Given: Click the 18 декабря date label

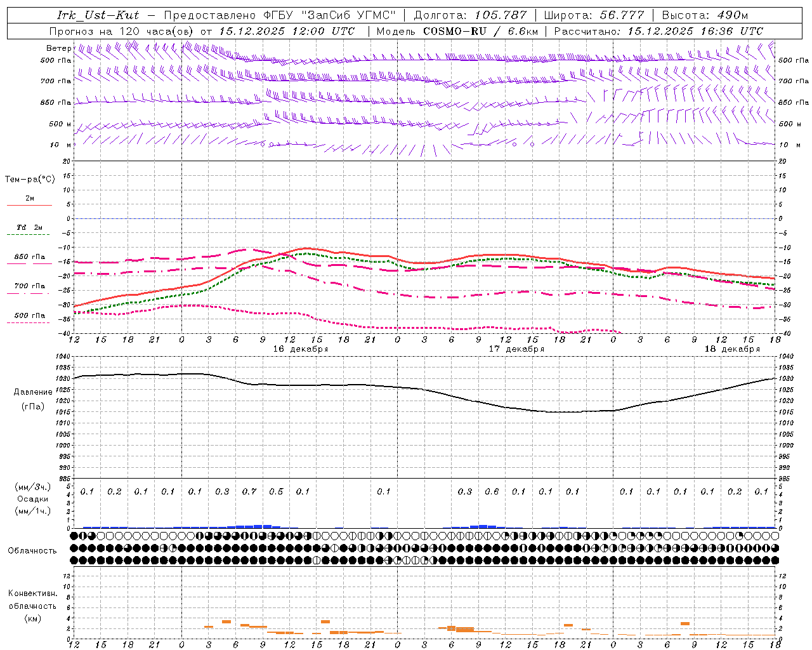Looking at the screenshot, I should (x=732, y=349).
